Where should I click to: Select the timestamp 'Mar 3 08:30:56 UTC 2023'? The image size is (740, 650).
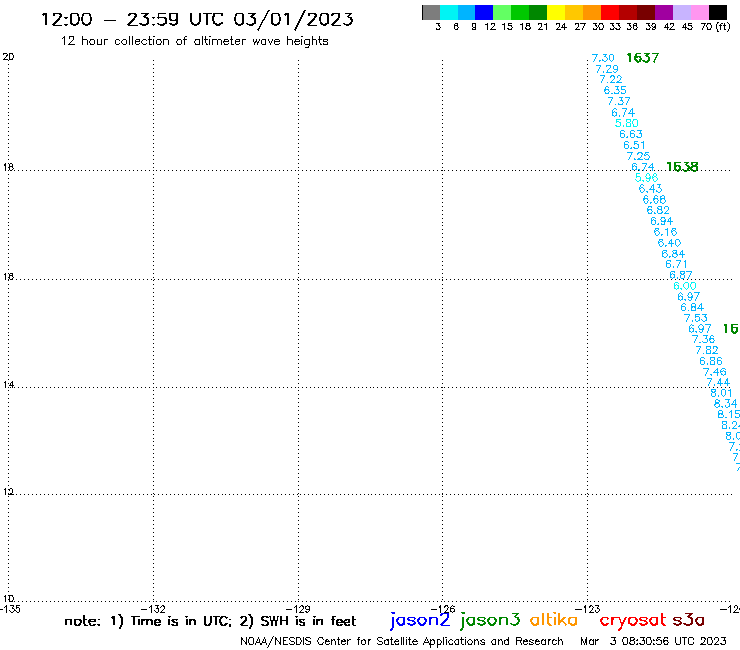tap(653, 641)
